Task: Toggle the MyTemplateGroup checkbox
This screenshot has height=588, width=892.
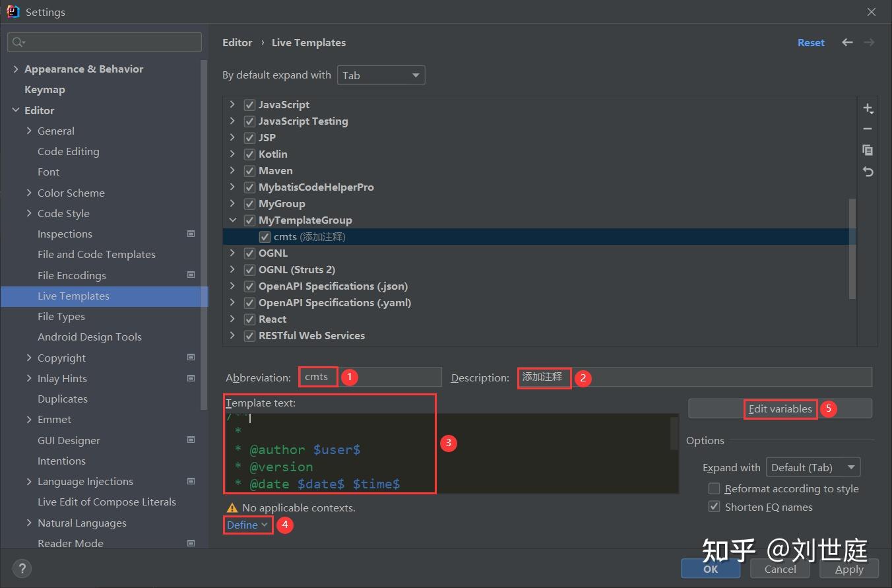Action: pyautogui.click(x=249, y=220)
